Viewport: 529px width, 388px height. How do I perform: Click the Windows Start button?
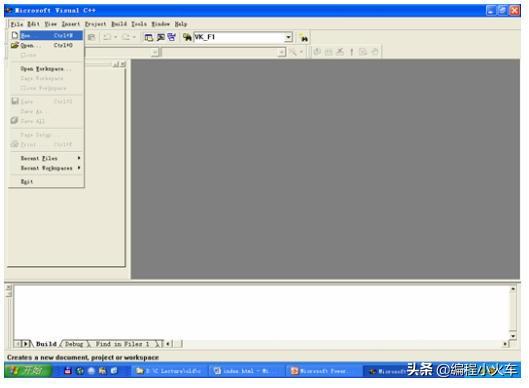[28, 371]
